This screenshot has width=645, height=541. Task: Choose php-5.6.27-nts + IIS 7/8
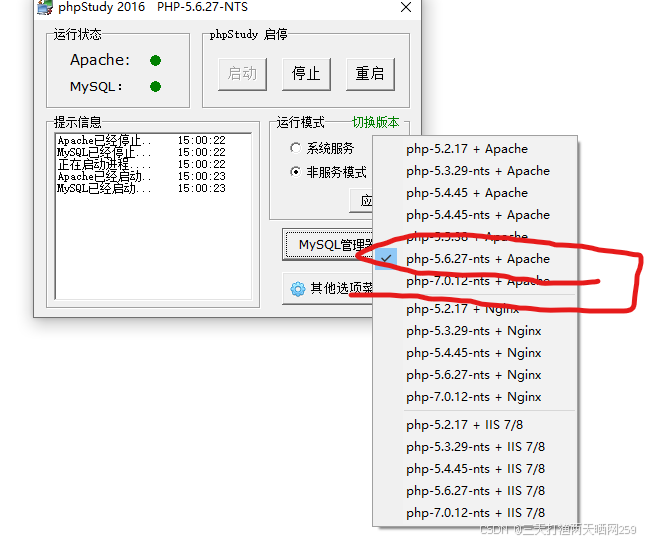pos(475,491)
